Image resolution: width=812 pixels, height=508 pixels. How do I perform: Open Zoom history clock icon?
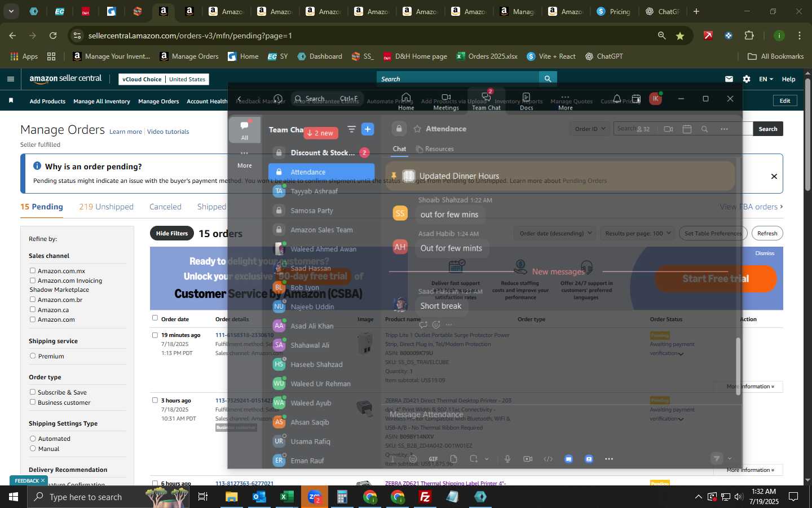277,99
